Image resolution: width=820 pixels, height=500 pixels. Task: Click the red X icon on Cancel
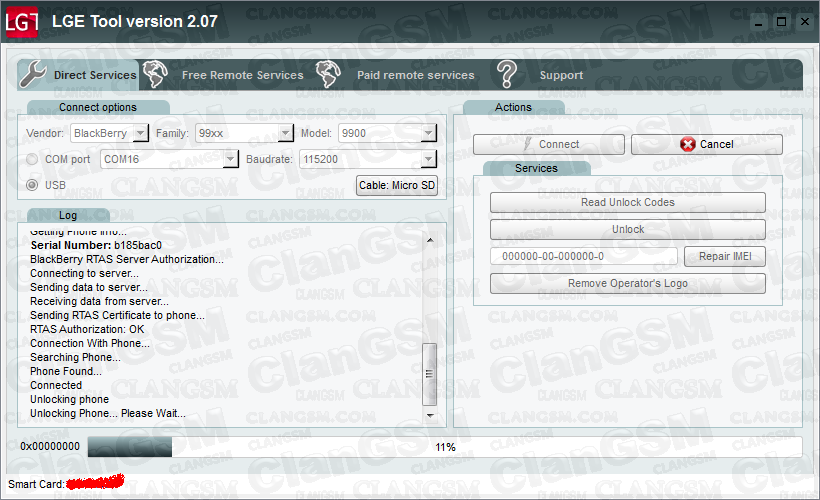tap(688, 144)
